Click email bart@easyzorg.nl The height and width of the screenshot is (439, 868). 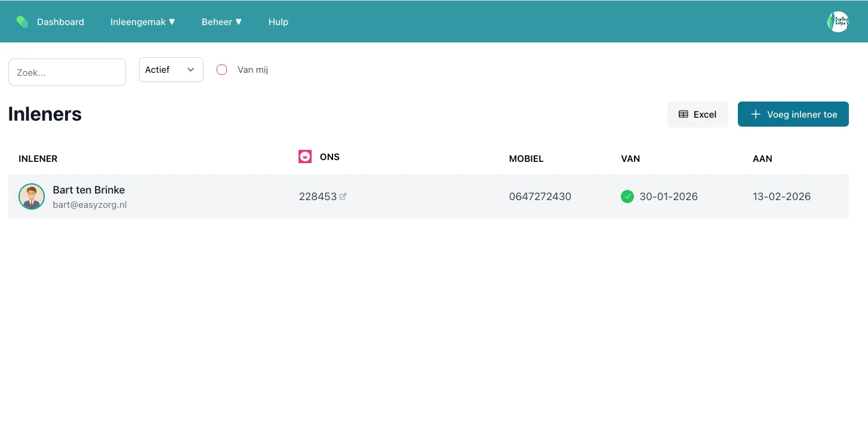coord(90,205)
